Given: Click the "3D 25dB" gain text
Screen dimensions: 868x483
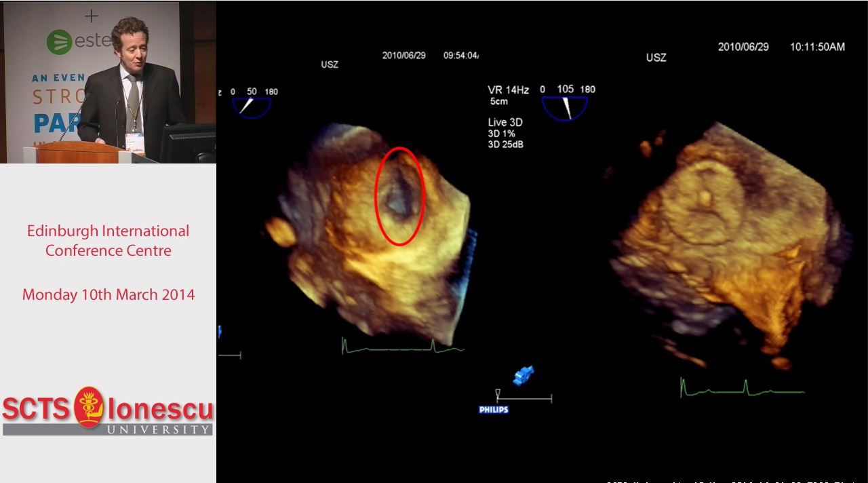Looking at the screenshot, I should click(506, 144).
